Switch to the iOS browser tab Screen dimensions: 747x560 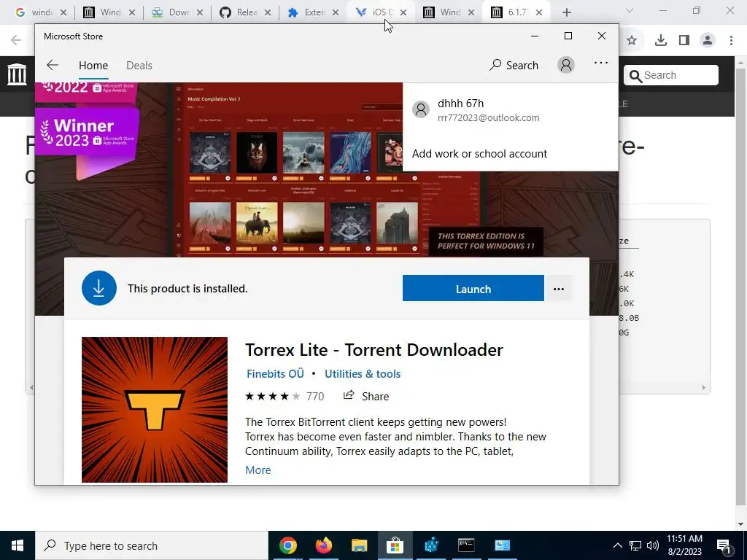[381, 12]
